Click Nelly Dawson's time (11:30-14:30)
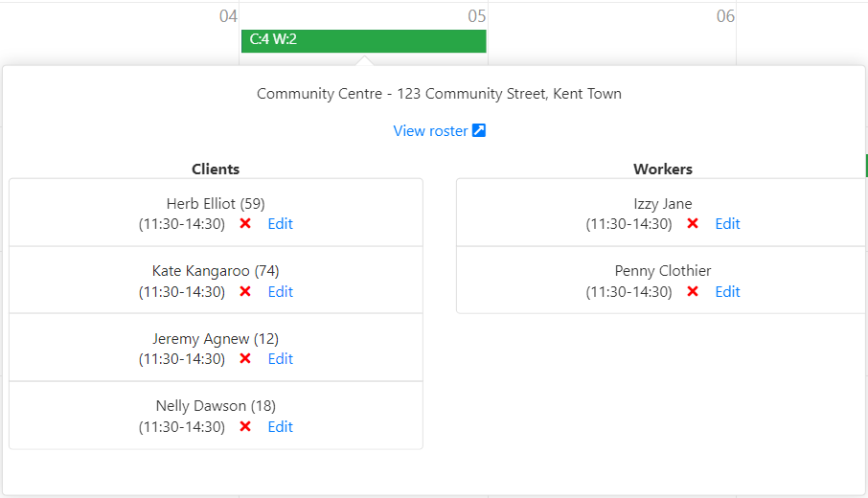The width and height of the screenshot is (868, 498). pos(182,427)
